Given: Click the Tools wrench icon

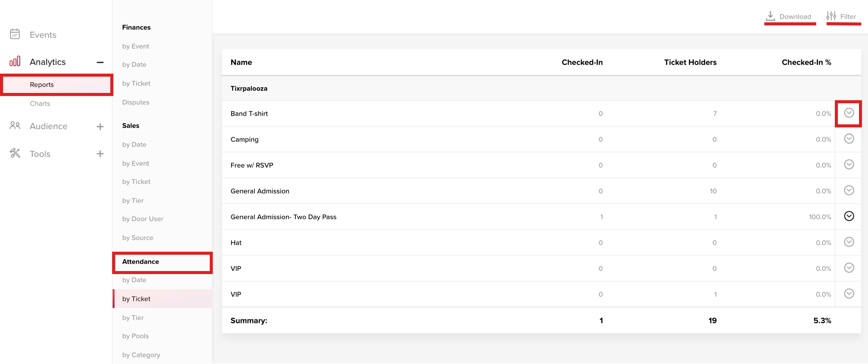Looking at the screenshot, I should [15, 154].
